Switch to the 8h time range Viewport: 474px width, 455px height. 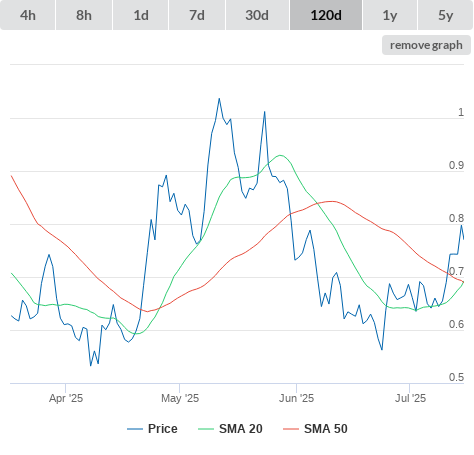pos(84,15)
